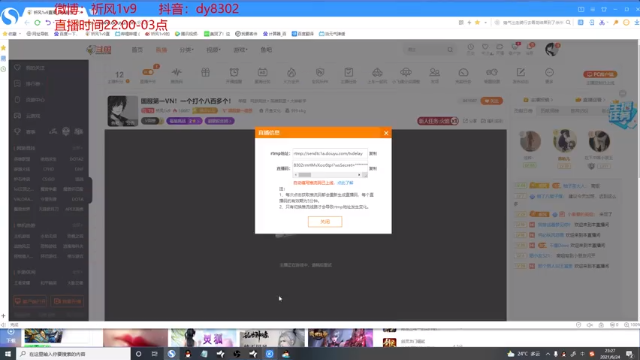
Task: Open the third avatar in contribution ranking
Action: 599,141
